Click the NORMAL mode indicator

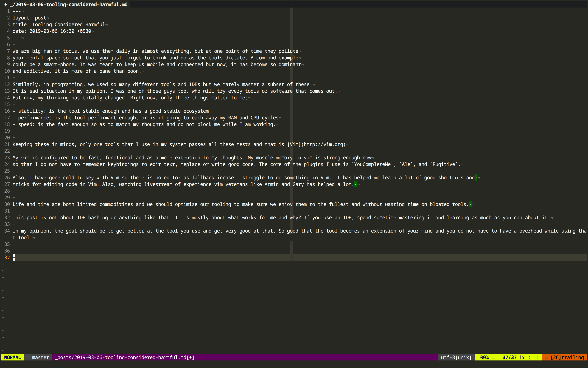(12, 357)
